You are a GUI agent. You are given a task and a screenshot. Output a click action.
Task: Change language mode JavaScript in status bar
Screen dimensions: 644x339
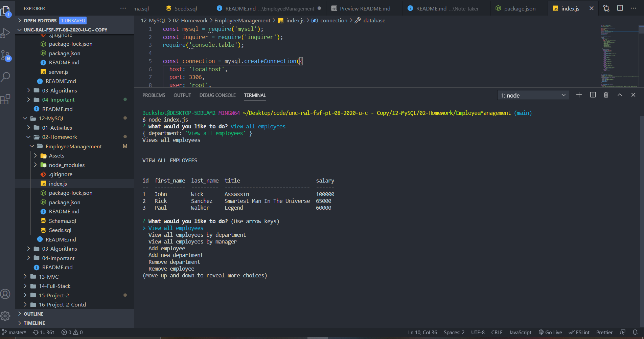[520, 333]
